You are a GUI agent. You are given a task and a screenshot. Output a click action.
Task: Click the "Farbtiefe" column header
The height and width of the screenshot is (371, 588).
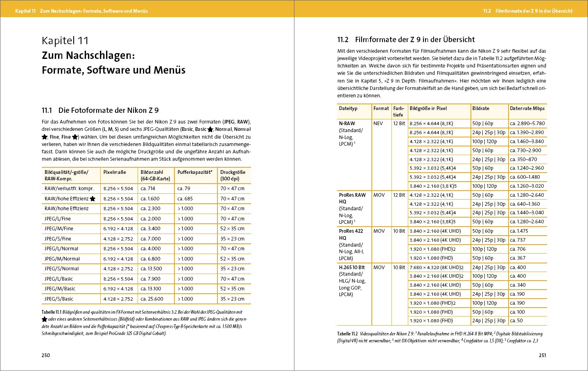399,112
